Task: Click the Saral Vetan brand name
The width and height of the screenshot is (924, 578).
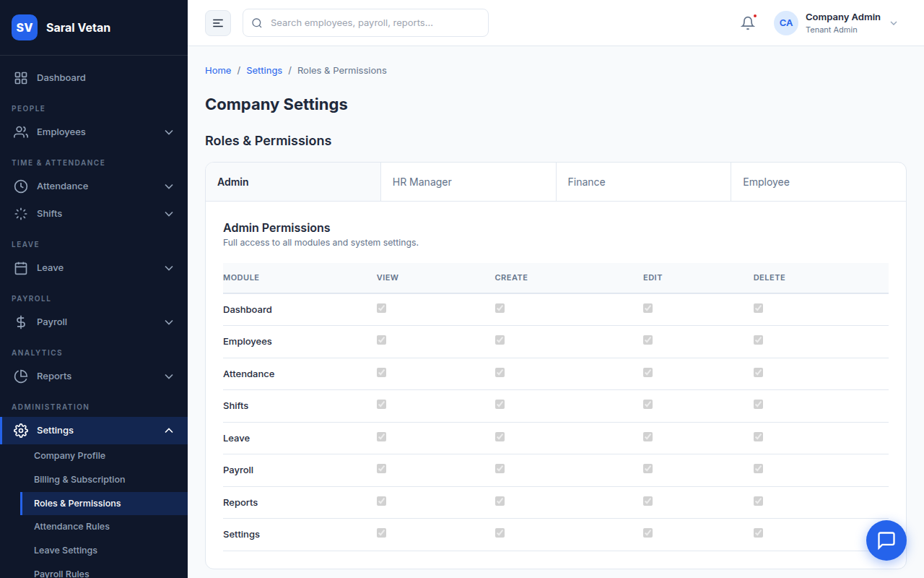Action: pos(78,27)
